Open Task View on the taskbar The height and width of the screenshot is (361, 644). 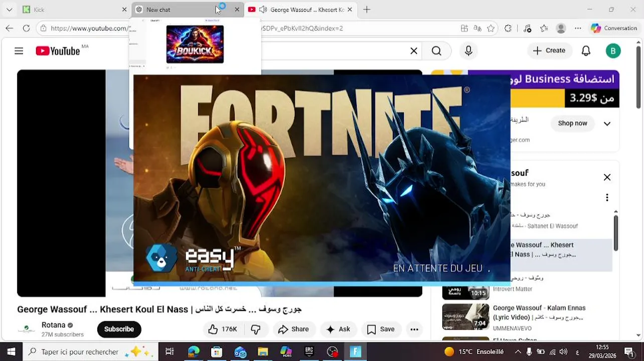[170, 352]
